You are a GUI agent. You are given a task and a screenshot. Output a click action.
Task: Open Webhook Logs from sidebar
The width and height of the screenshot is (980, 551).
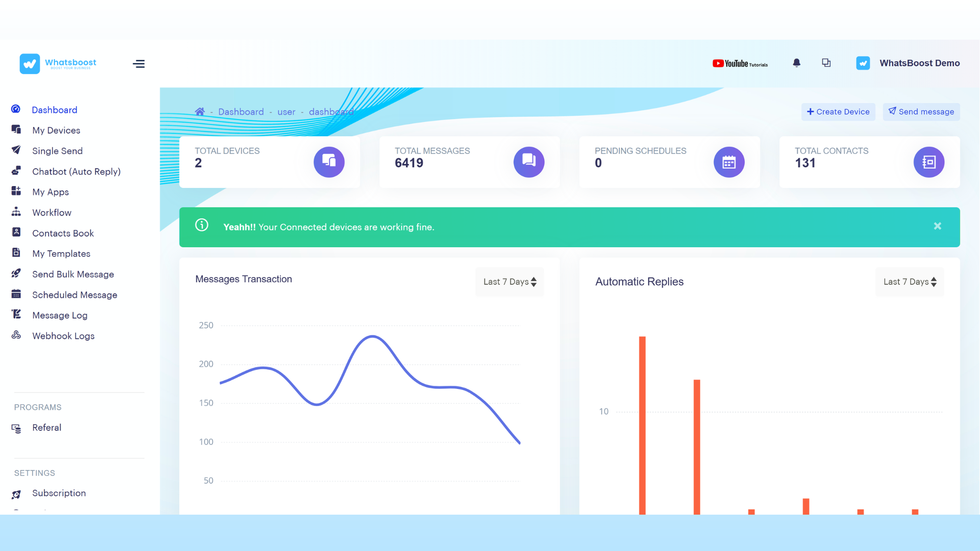click(63, 336)
